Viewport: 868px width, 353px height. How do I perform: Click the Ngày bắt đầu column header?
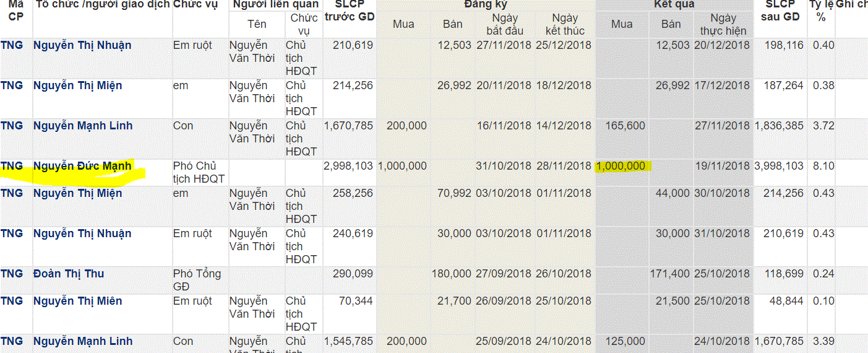click(505, 24)
